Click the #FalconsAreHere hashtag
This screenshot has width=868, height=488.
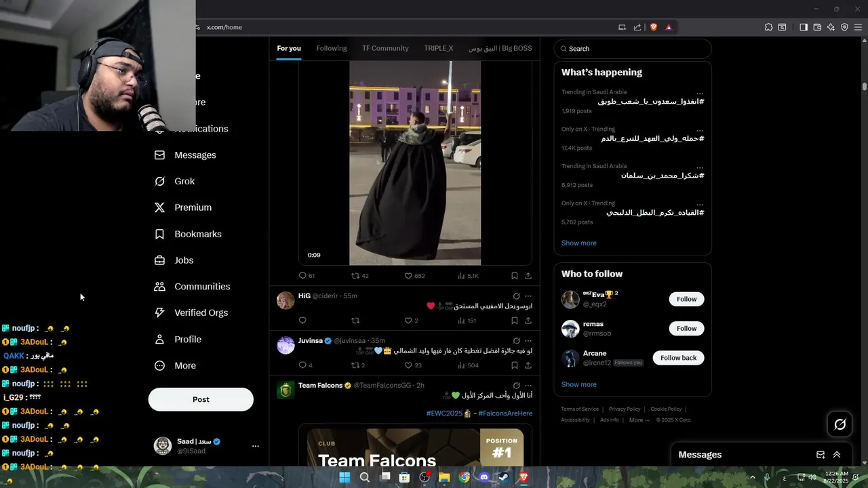[x=505, y=413]
